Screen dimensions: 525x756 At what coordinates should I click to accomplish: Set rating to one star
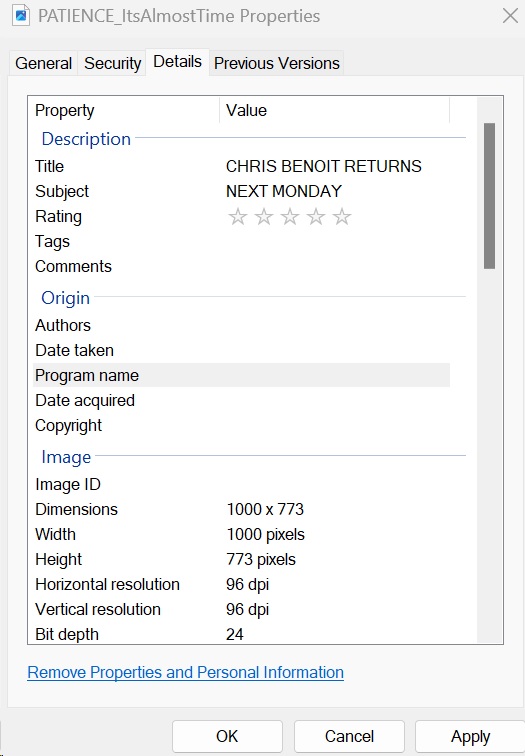point(238,216)
